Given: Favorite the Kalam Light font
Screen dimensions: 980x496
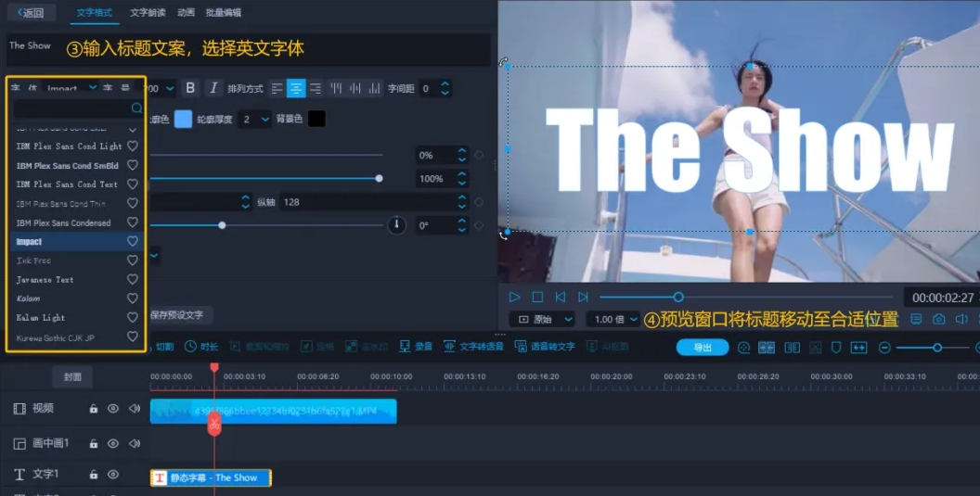Looking at the screenshot, I should 133,317.
